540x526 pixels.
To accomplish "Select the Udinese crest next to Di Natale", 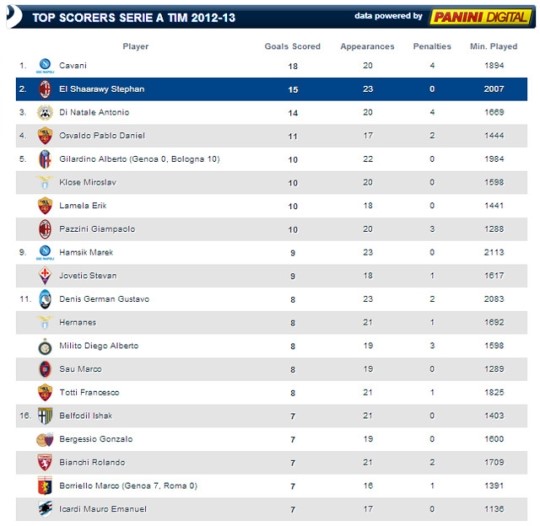I will (45, 113).
